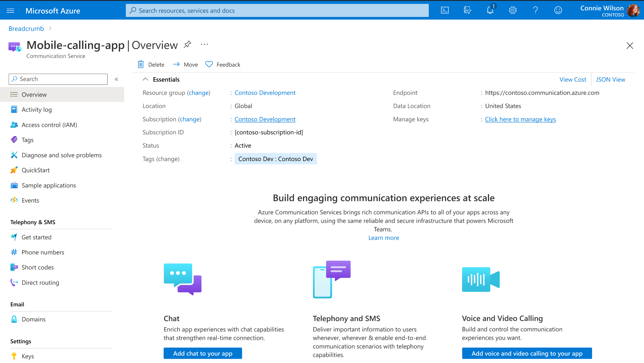The width and height of the screenshot is (644, 363).
Task: Open the more actions ellipsis
Action: pos(204,44)
